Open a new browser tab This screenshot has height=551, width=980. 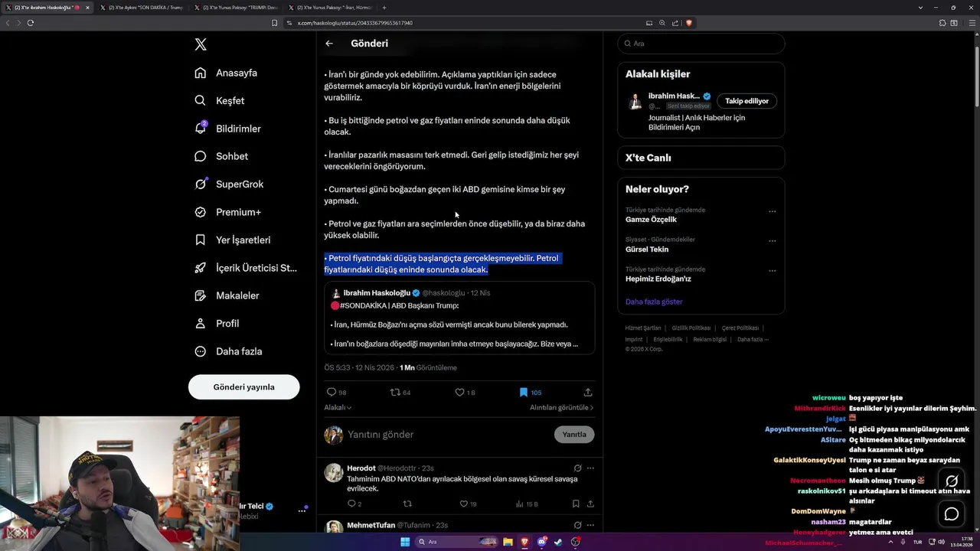point(384,8)
